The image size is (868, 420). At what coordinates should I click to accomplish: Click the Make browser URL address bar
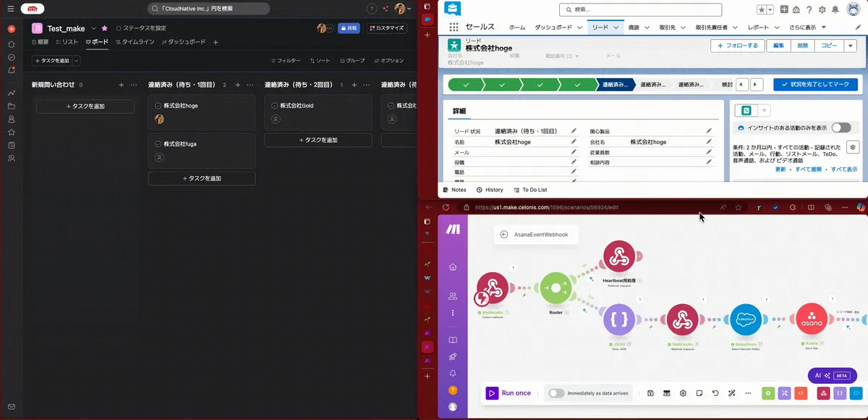[586, 207]
